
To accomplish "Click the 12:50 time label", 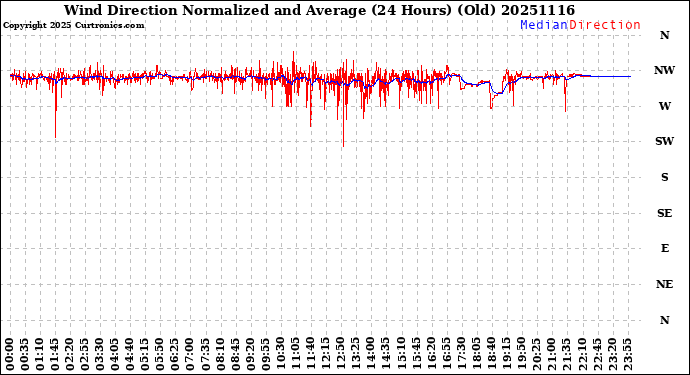I will [x=341, y=354].
